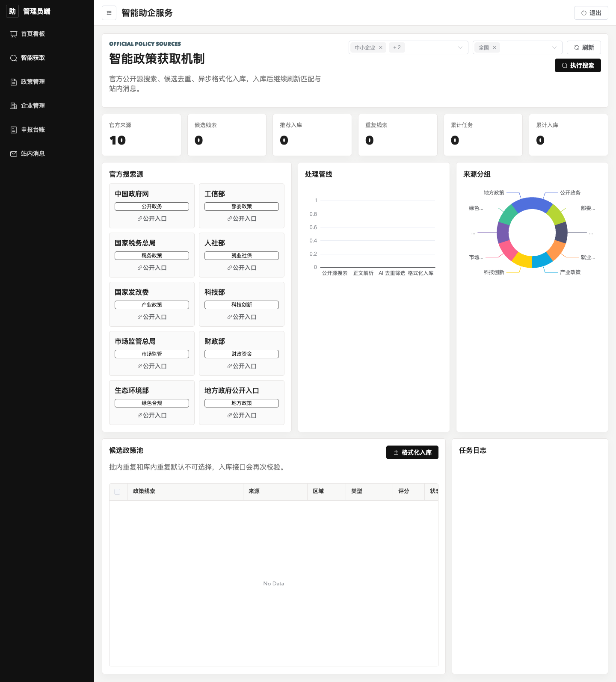Click the 地方政策 donut chart label
The image size is (616, 682).
pos(494,193)
